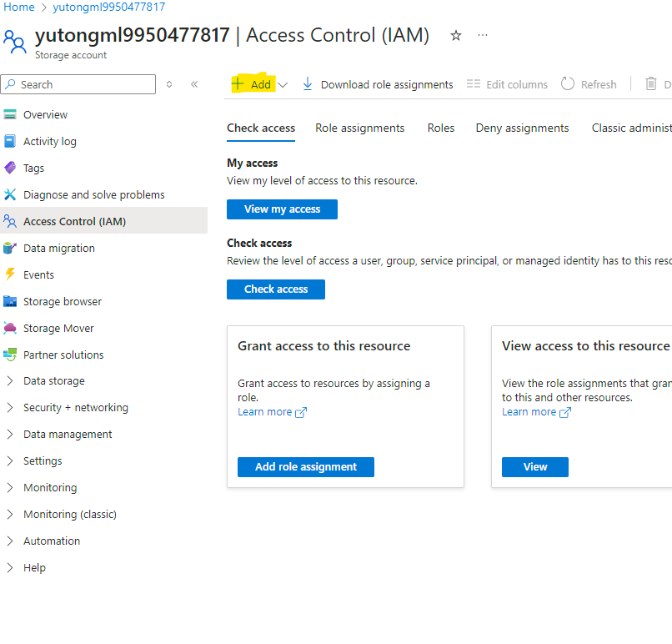Viewport: 672px width, 644px height.
Task: Open Learn more link in Grant access card
Action: pyautogui.click(x=265, y=411)
